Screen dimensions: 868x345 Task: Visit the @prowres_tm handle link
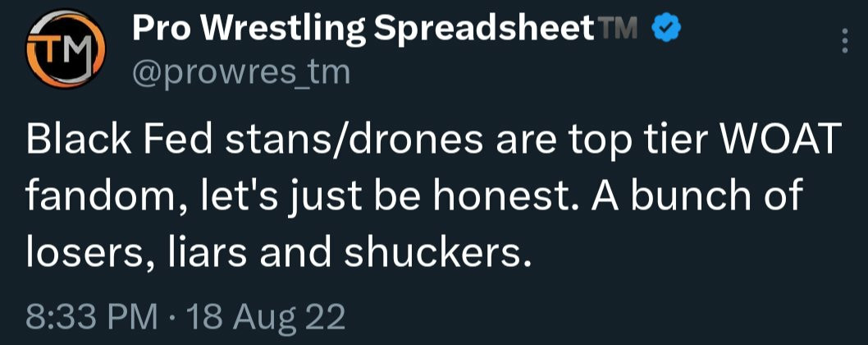241,74
